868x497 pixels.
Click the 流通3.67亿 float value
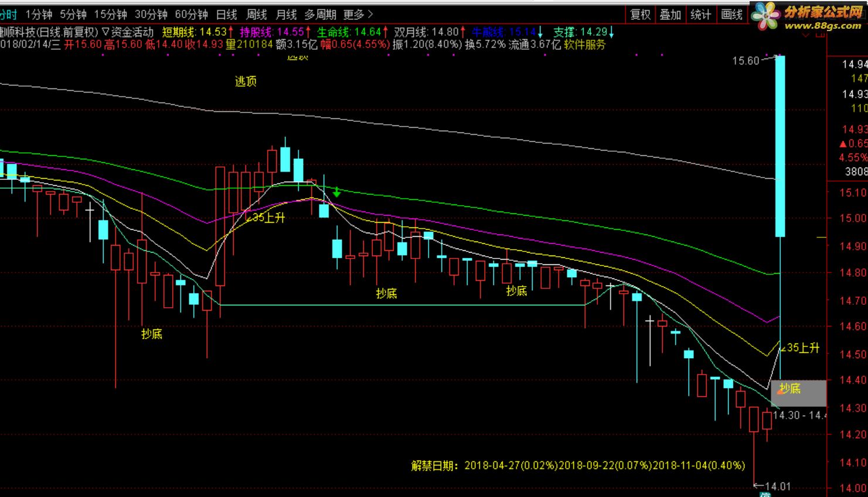(535, 45)
